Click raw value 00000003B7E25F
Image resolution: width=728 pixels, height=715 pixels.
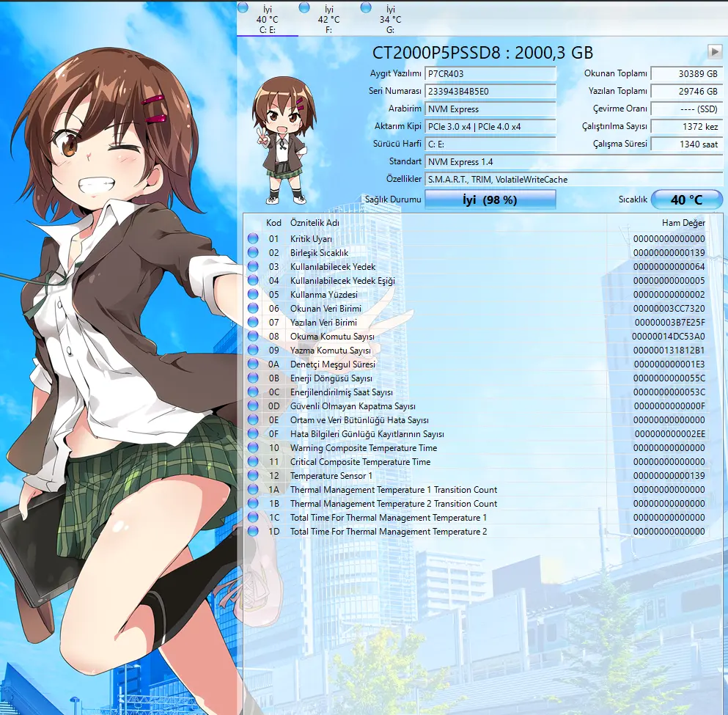(x=669, y=322)
